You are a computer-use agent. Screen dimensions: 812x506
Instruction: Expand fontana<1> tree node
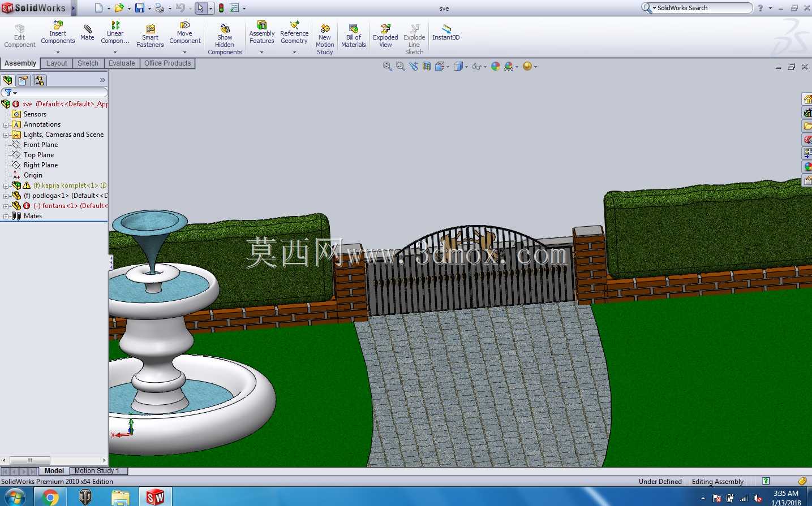pyautogui.click(x=6, y=206)
